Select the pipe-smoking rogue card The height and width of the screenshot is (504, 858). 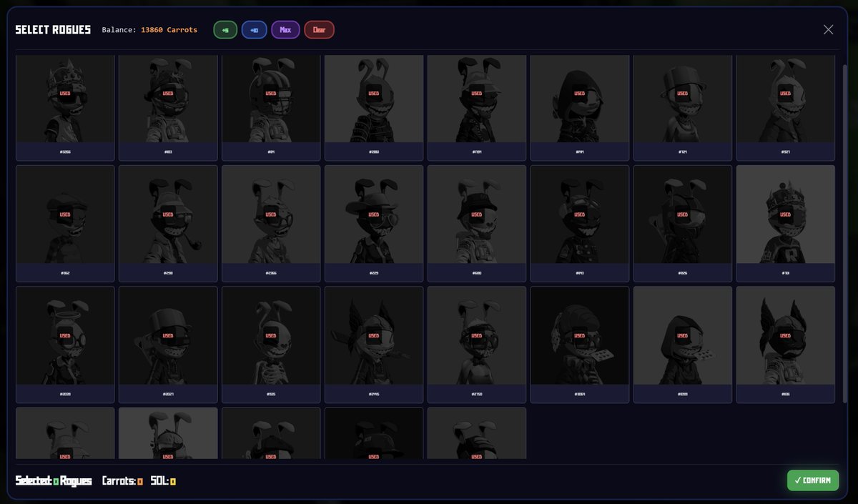(x=168, y=224)
